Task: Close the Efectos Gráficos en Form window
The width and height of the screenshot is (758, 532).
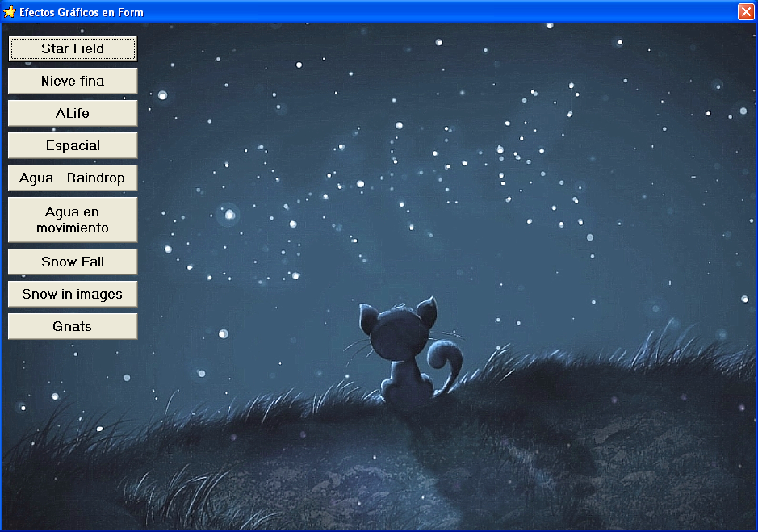Action: [x=746, y=11]
